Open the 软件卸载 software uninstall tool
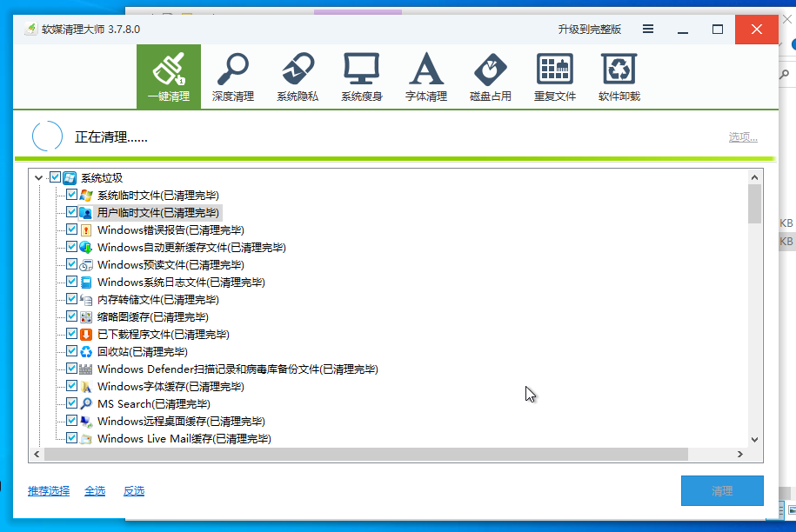This screenshot has height=532, width=796. point(619,76)
